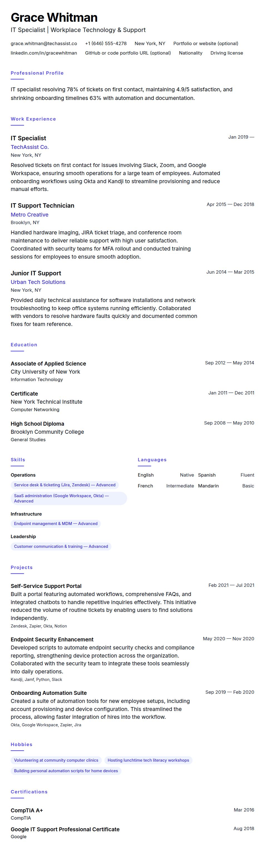Click Building personal automation scripts hobby tag
This screenshot has width=265, height=868.
pos(66,771)
